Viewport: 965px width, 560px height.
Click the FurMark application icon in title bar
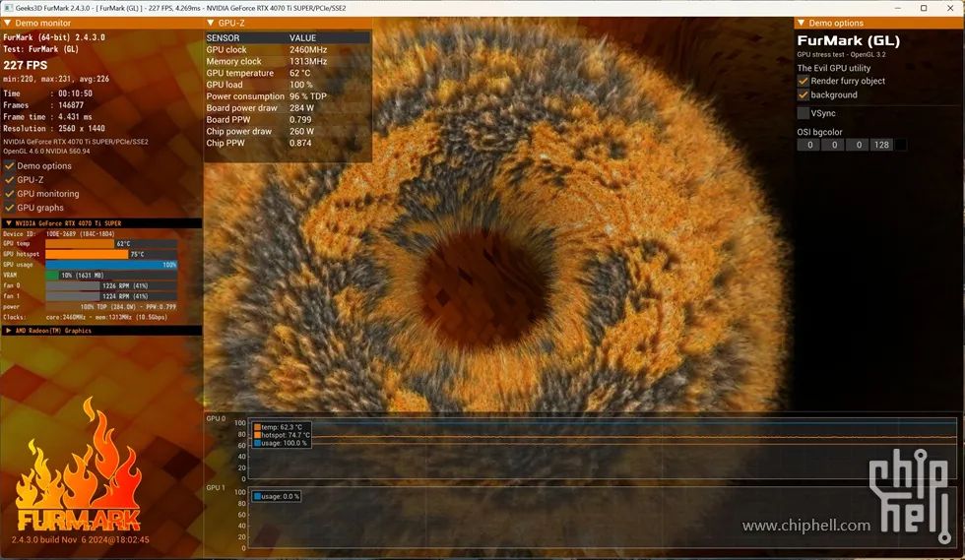(x=8, y=8)
